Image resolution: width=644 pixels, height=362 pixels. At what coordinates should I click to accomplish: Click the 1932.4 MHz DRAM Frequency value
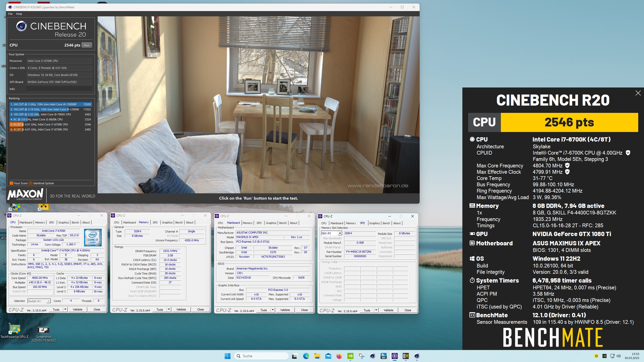point(170,251)
